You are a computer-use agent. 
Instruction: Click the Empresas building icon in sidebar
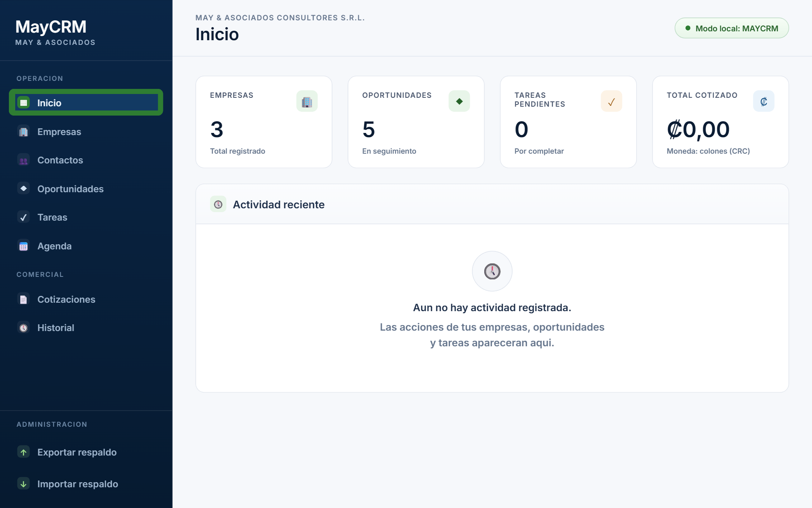coord(24,132)
